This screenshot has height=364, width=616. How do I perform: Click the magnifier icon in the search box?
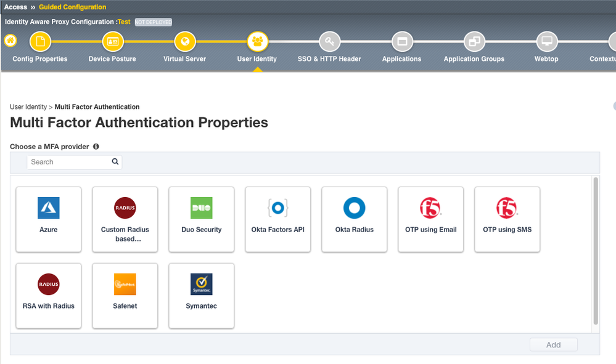[x=115, y=162]
